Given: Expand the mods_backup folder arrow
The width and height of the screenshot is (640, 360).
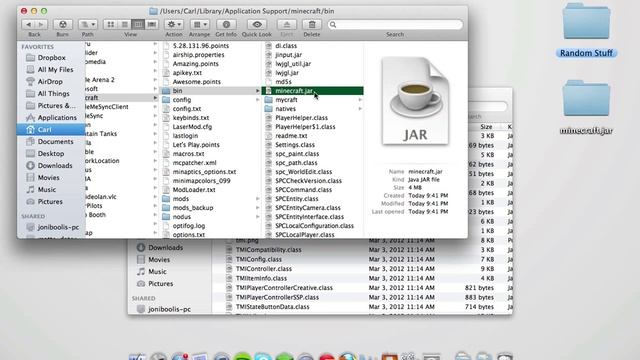Looking at the screenshot, I should click(258, 208).
